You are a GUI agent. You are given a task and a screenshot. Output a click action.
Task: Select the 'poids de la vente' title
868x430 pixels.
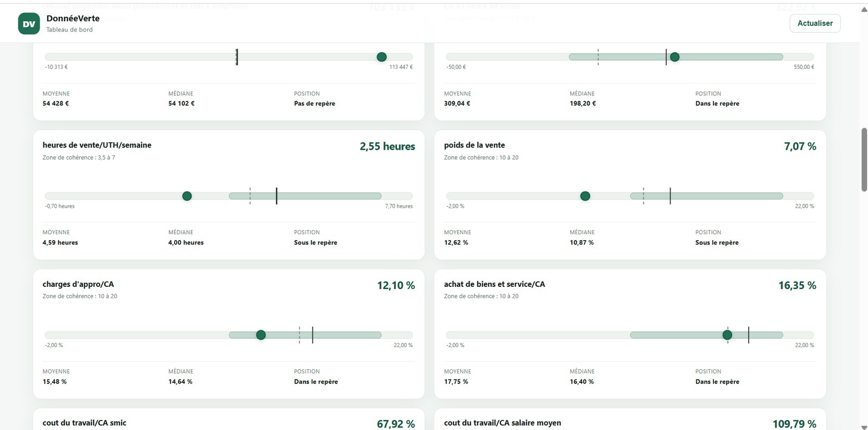474,145
